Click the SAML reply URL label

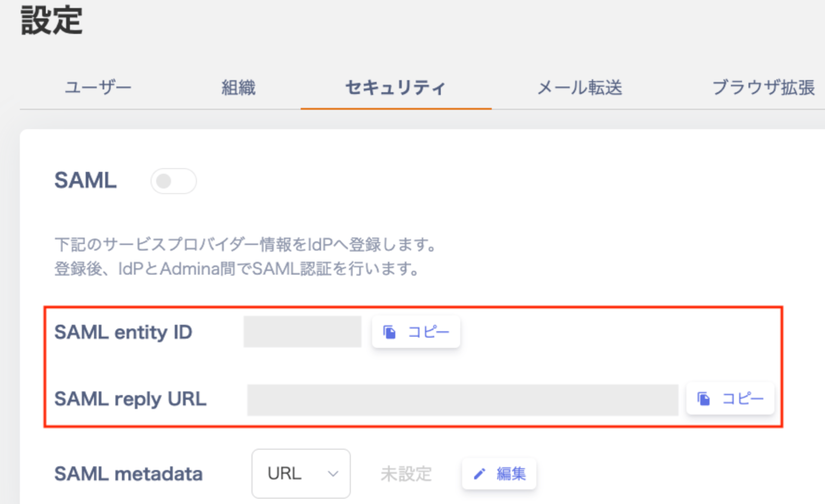point(131,399)
